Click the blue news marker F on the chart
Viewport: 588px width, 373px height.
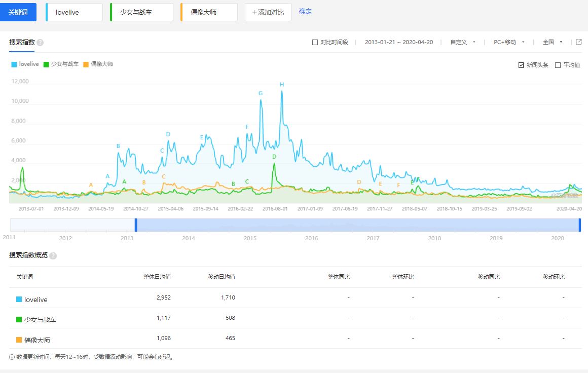pyautogui.click(x=247, y=127)
